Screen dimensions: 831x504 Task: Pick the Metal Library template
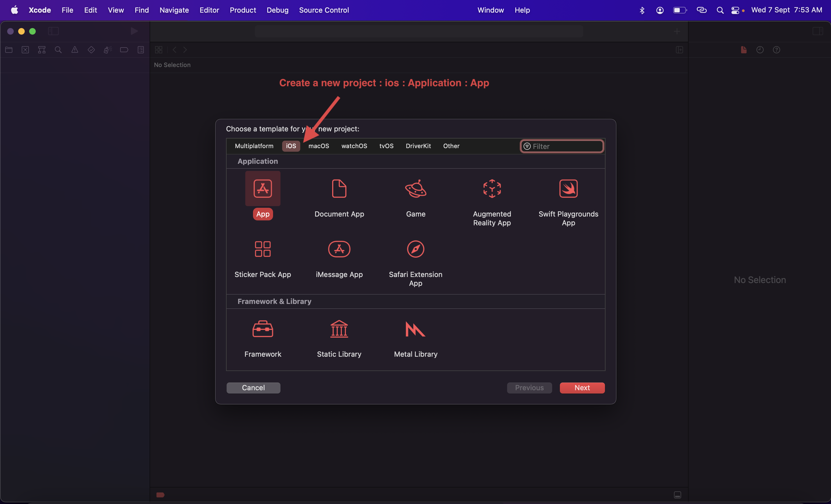pyautogui.click(x=415, y=329)
